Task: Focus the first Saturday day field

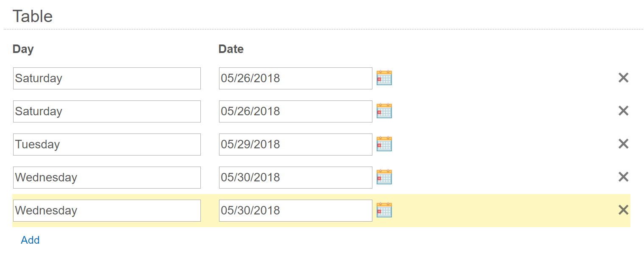Action: (107, 78)
